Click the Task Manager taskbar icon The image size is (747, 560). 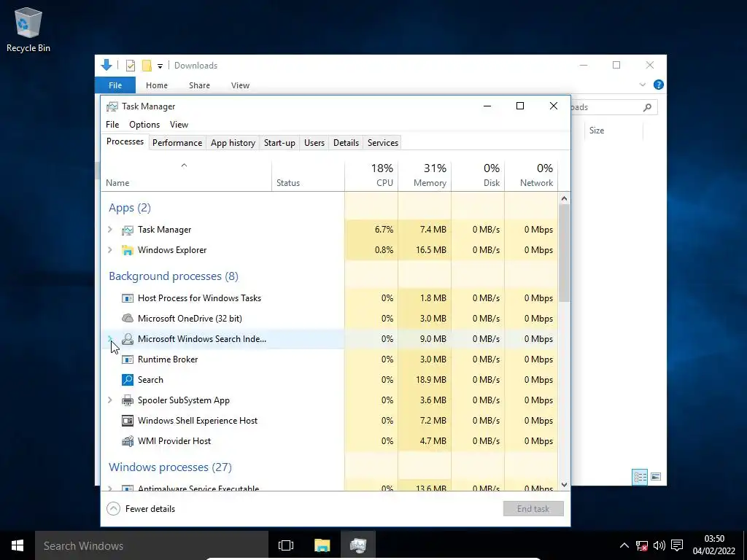pos(358,545)
